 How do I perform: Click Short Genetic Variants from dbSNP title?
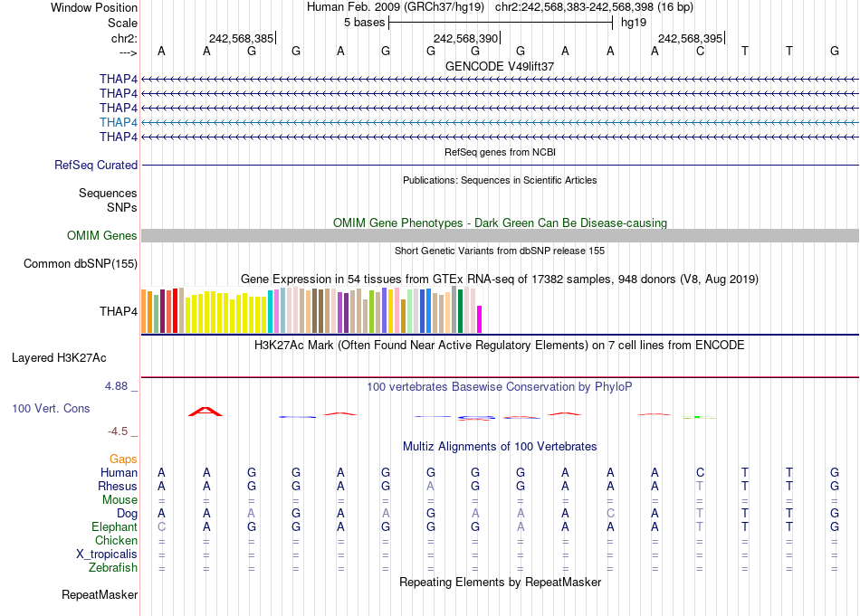(500, 251)
